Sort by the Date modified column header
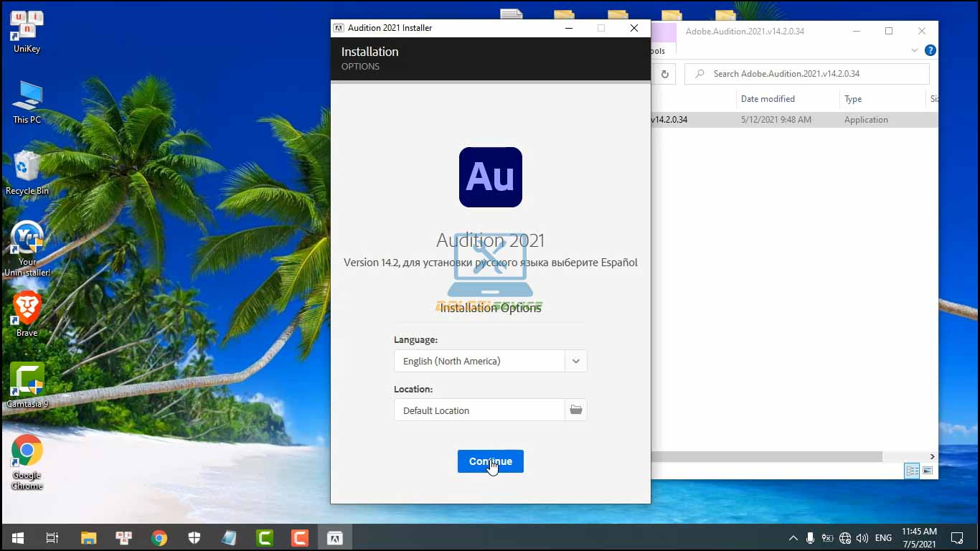The height and width of the screenshot is (551, 980). pos(768,99)
